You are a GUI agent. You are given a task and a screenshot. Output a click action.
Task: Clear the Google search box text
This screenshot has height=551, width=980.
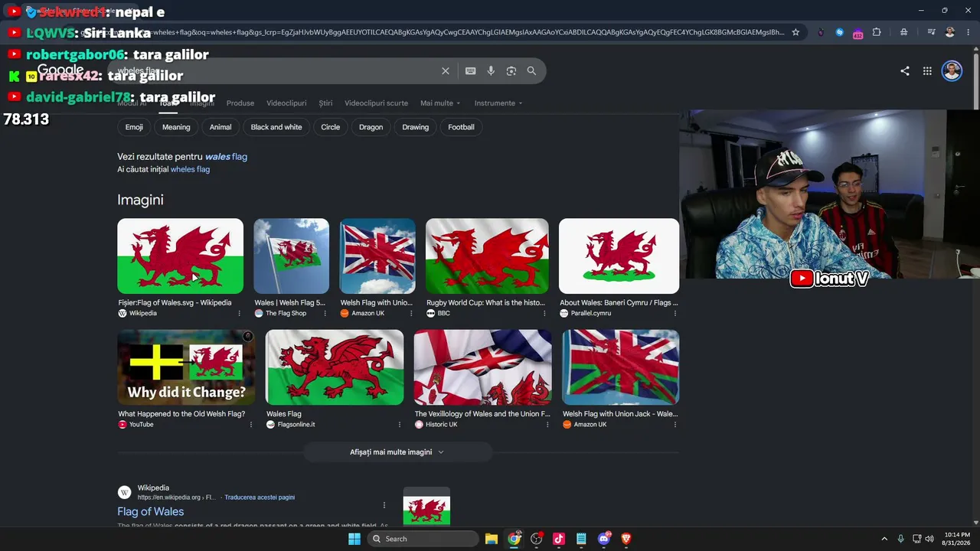point(446,71)
